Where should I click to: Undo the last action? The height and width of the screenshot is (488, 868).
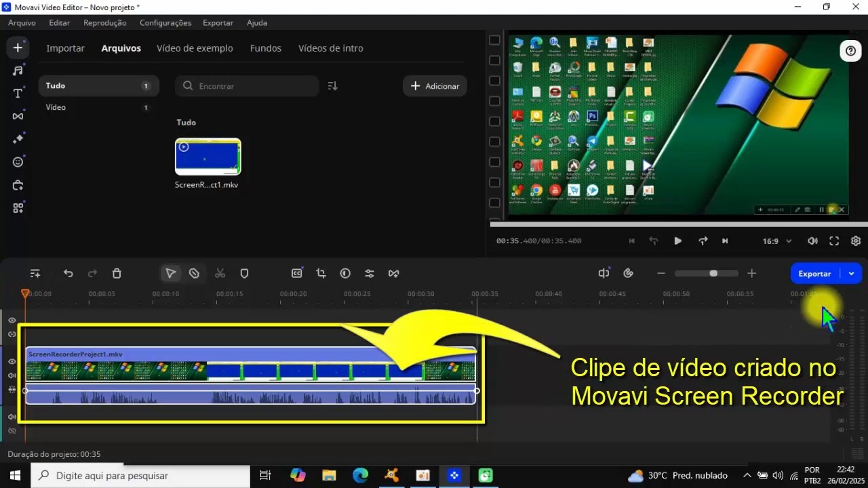click(68, 273)
